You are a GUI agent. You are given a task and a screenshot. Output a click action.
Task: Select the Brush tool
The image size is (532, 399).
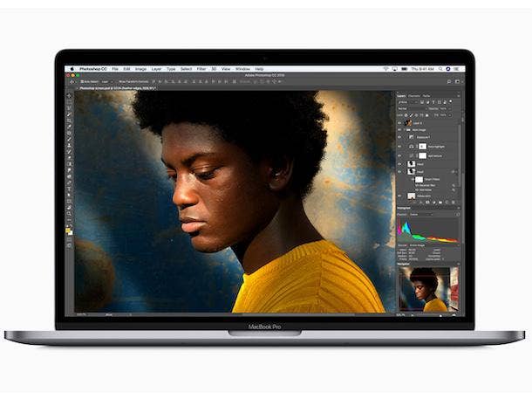tap(69, 139)
